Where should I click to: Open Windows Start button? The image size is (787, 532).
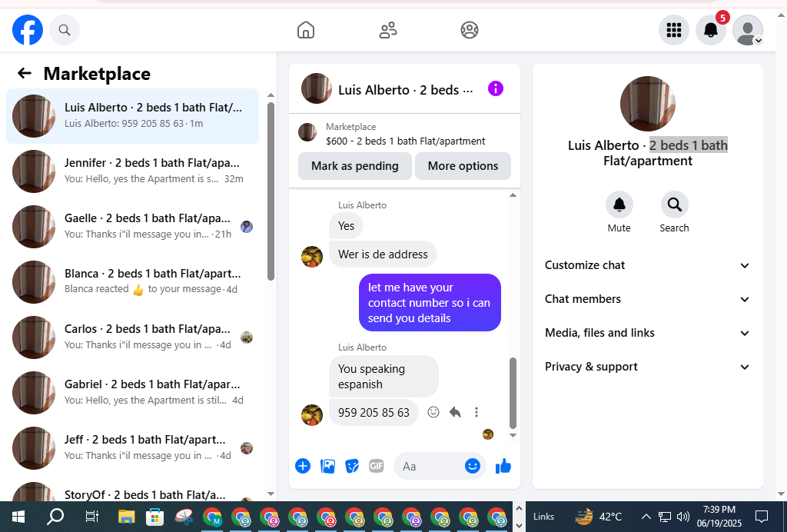(x=18, y=517)
